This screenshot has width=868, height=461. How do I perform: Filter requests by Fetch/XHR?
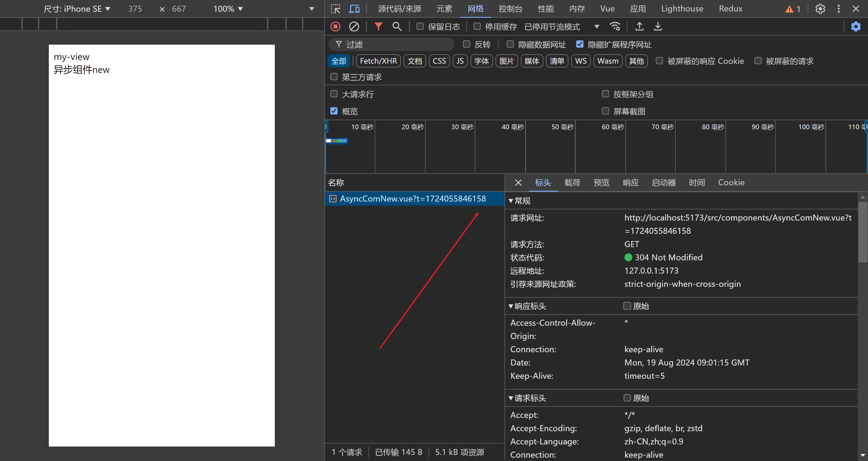point(378,61)
